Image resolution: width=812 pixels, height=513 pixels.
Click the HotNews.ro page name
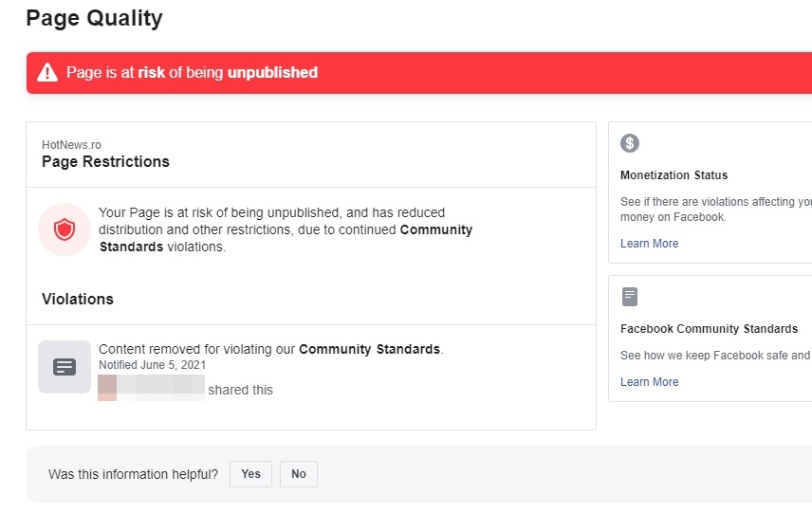[x=71, y=145]
